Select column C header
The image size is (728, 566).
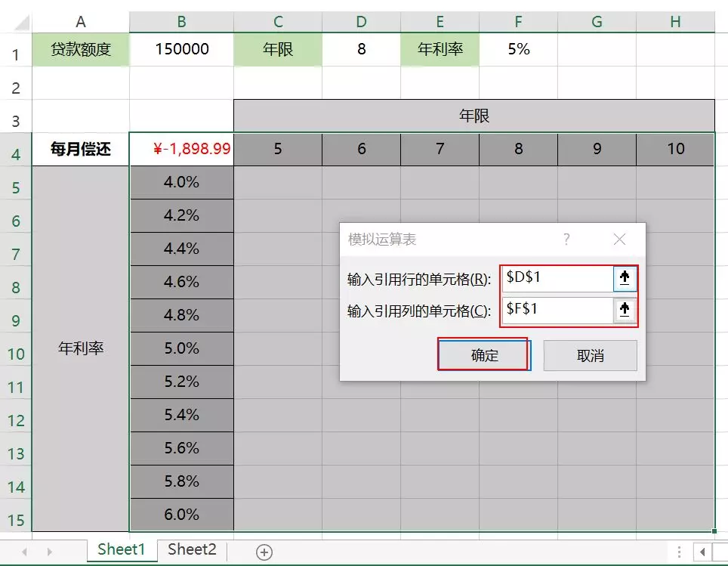pos(278,22)
